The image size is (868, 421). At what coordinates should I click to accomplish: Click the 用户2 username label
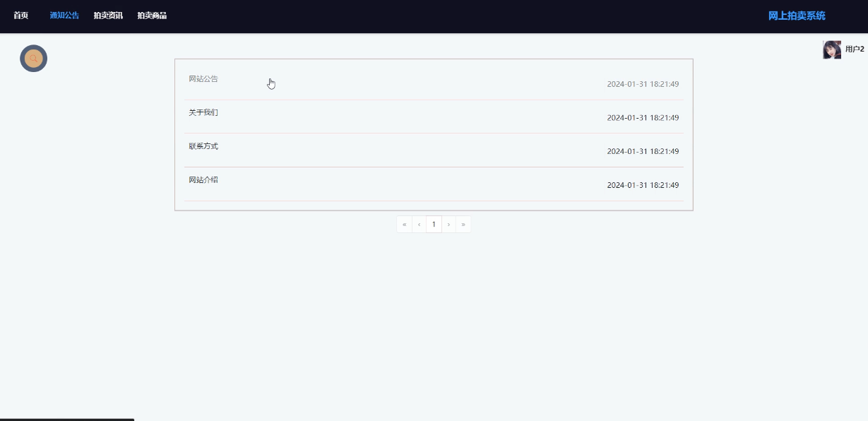click(855, 49)
